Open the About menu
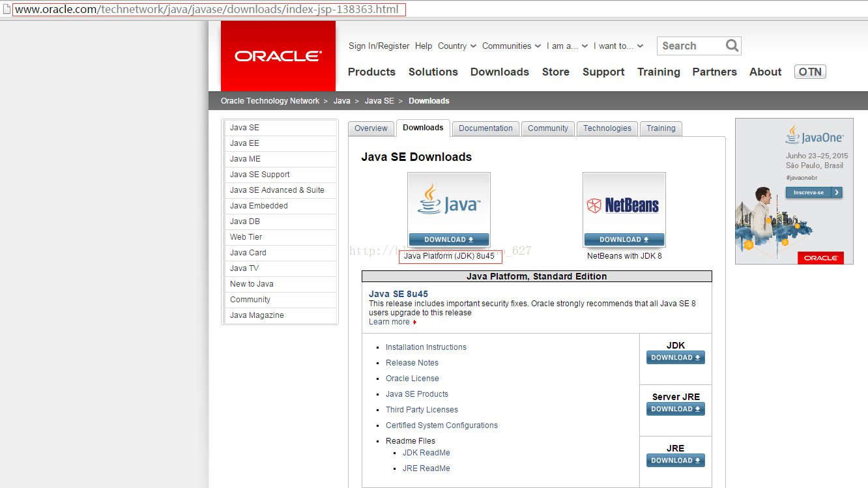This screenshot has width=868, height=488. (765, 72)
